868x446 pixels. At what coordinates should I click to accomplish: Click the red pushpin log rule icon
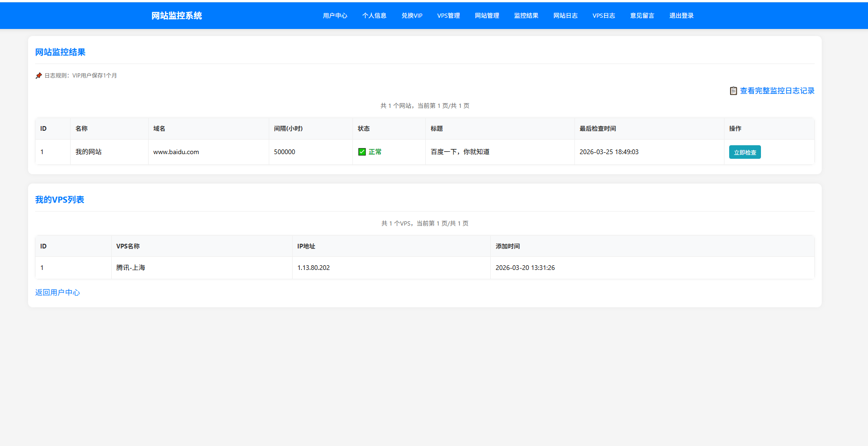point(39,76)
